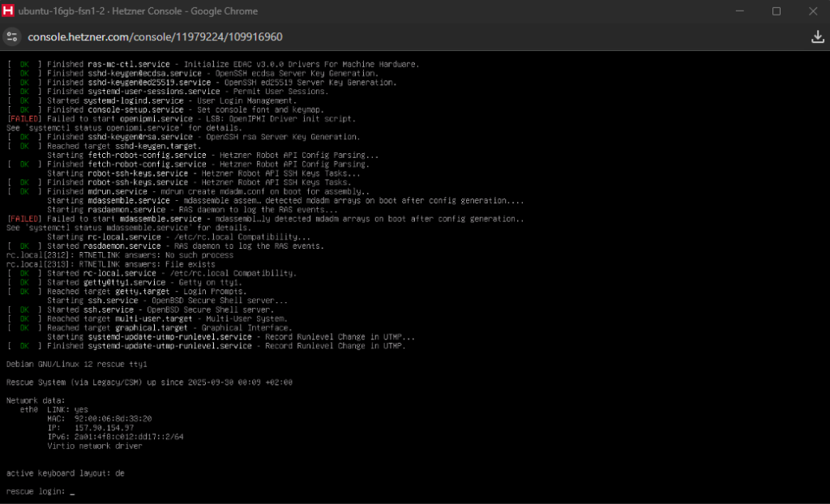The width and height of the screenshot is (830, 504).
Task: Open the site information icon beside the URL
Action: 11,36
